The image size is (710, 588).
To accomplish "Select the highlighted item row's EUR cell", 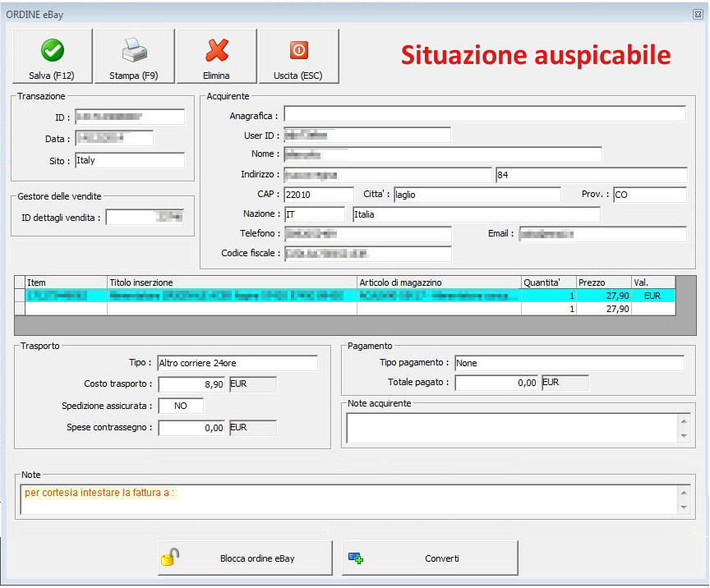I will [x=653, y=296].
